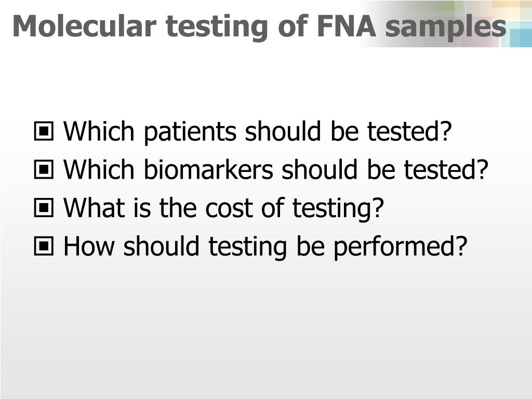
Task: Click the word 'Molecular' in the title
Action: 85,26
